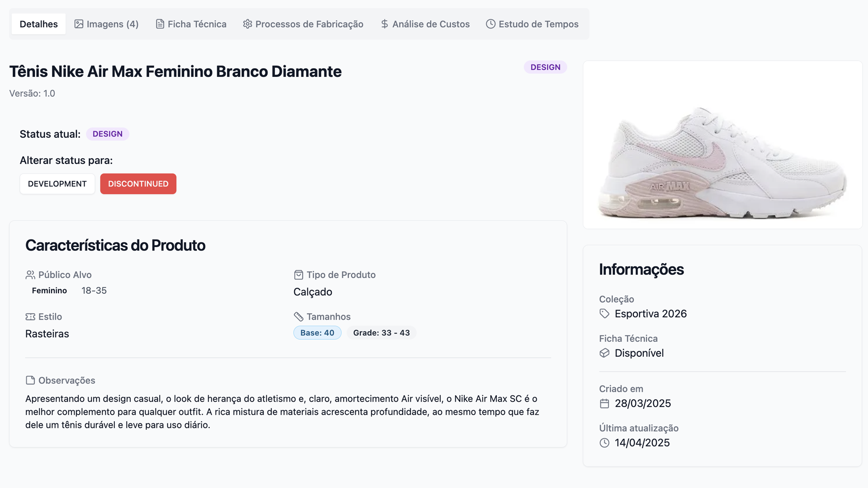868x488 pixels.
Task: Change status to DEVELOPMENT
Action: (57, 184)
